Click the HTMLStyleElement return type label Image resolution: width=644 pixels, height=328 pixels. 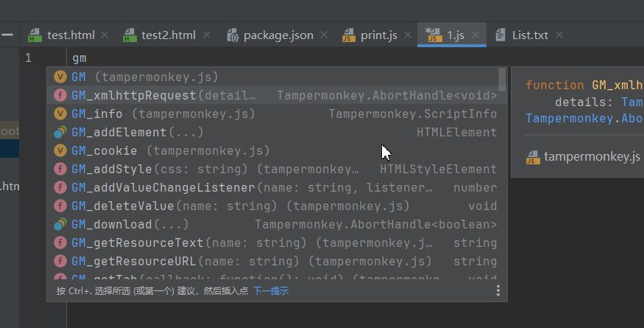tap(438, 169)
